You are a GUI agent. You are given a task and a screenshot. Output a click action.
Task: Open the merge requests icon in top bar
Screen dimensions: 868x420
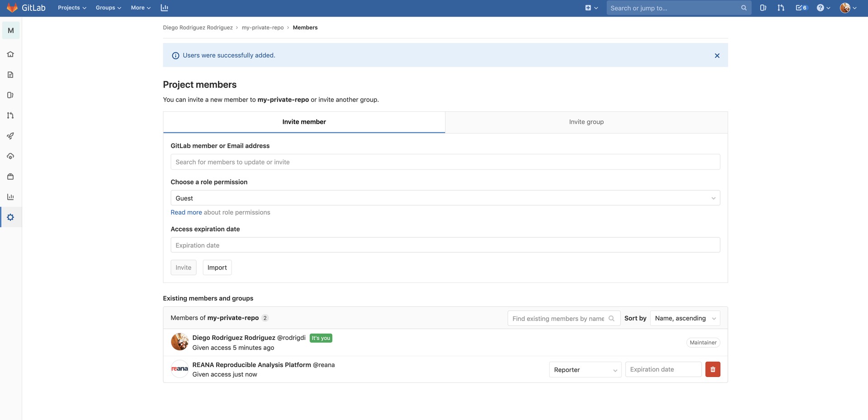(781, 8)
